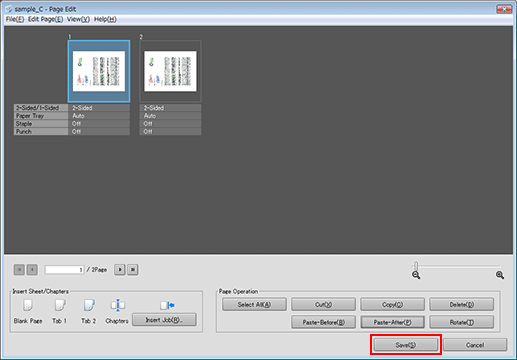The height and width of the screenshot is (360, 517).
Task: Click the Paste-Before button
Action: click(x=323, y=322)
